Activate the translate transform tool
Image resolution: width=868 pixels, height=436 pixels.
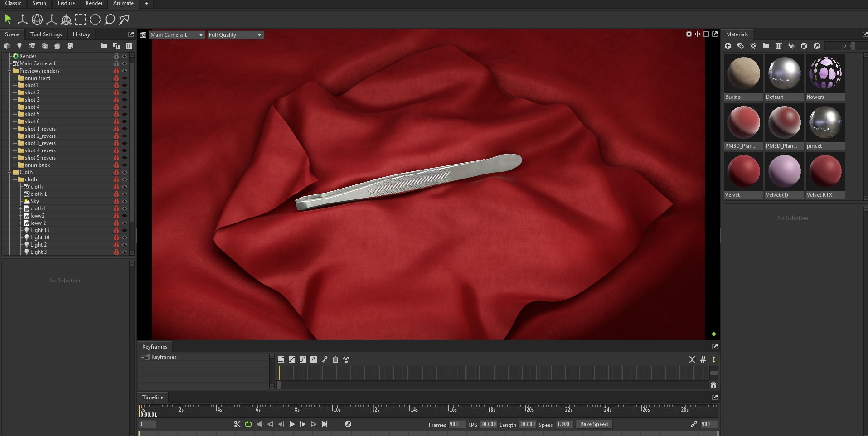[x=22, y=19]
